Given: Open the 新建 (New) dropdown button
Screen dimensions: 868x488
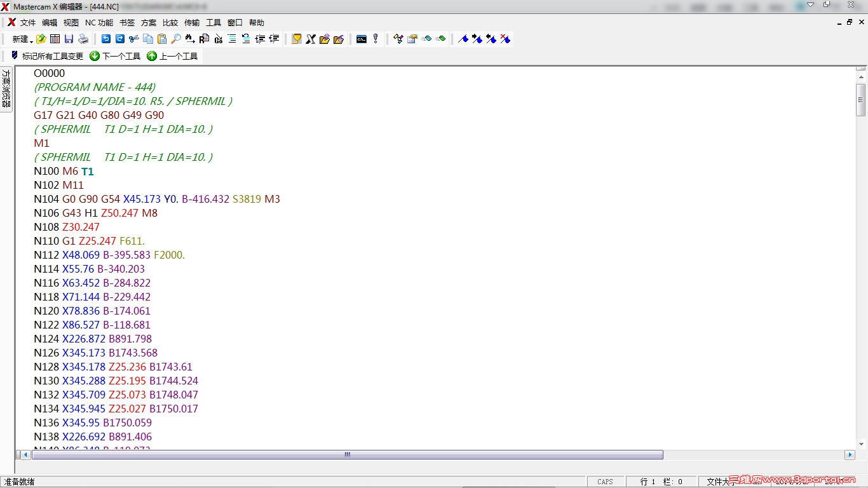Looking at the screenshot, I should (x=22, y=39).
